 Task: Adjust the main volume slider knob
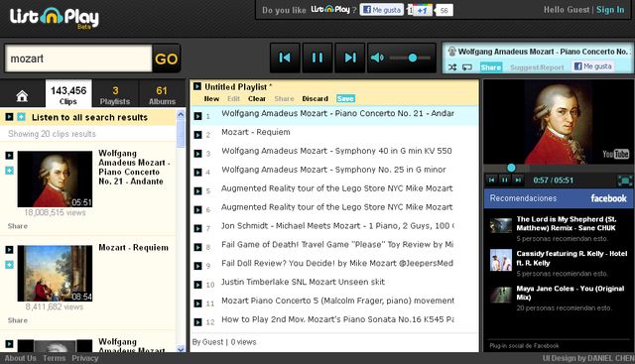[413, 58]
